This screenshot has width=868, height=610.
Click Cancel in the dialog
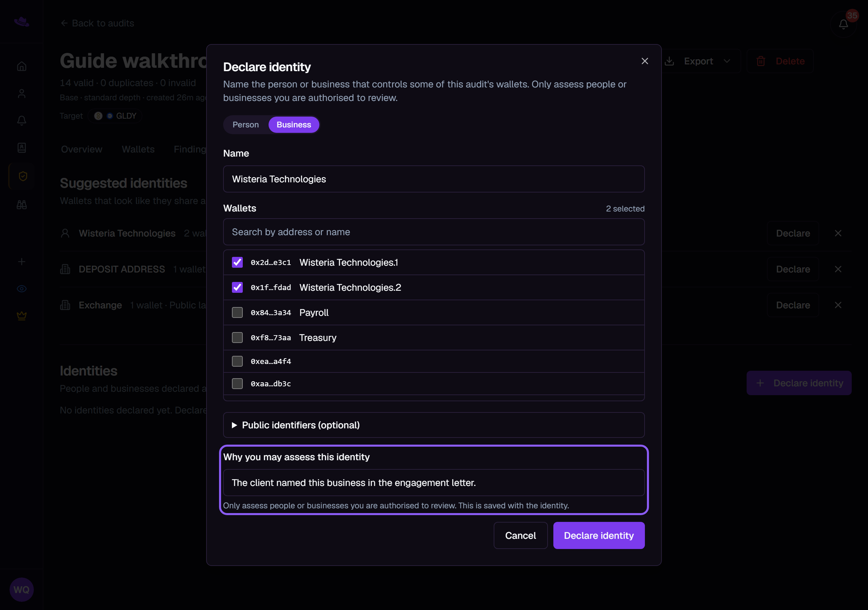(x=520, y=535)
